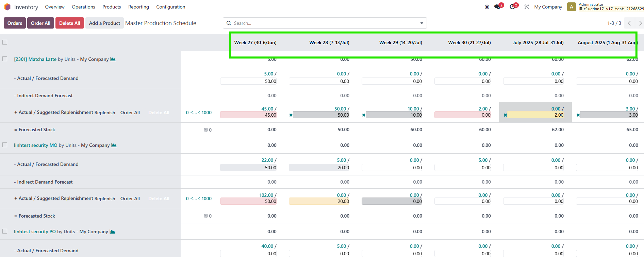Tick the linhtest security MO checkbox
644x257 pixels.
[5, 145]
